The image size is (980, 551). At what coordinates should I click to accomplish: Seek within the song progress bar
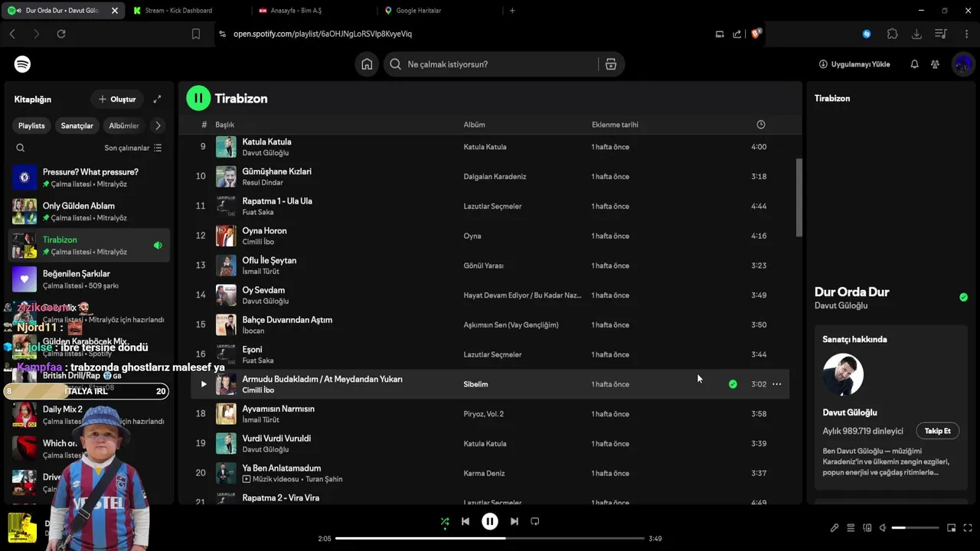click(x=490, y=539)
